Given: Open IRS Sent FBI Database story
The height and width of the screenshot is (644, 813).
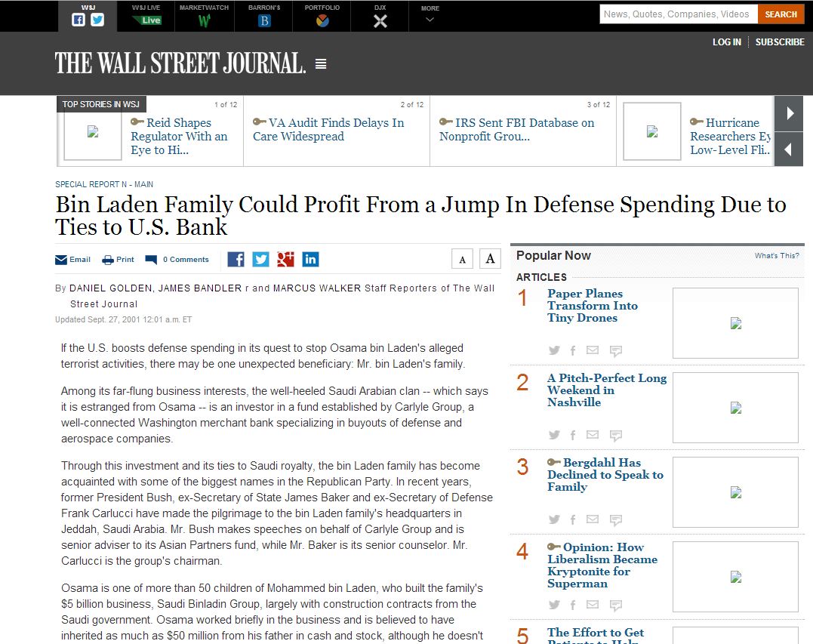Looking at the screenshot, I should coord(516,130).
